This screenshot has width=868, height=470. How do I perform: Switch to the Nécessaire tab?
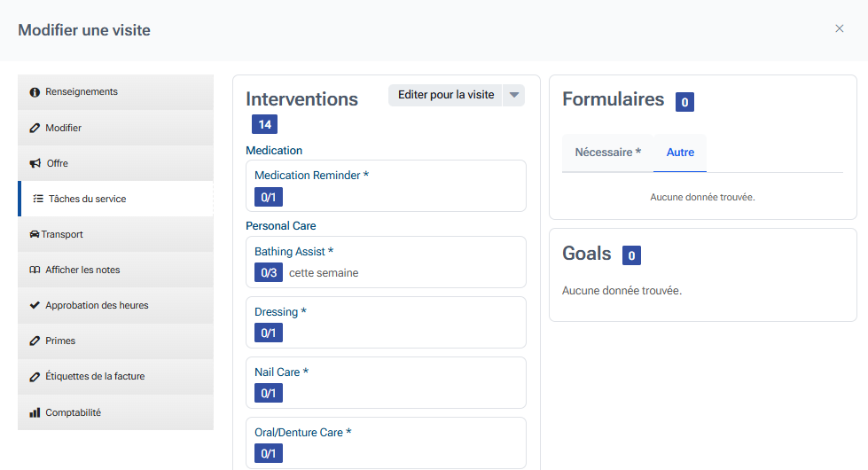607,153
